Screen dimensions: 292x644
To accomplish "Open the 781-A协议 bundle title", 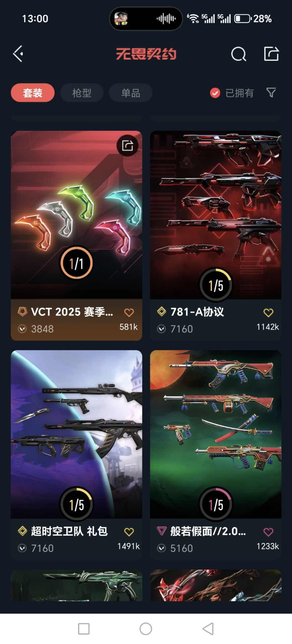I will [197, 312].
